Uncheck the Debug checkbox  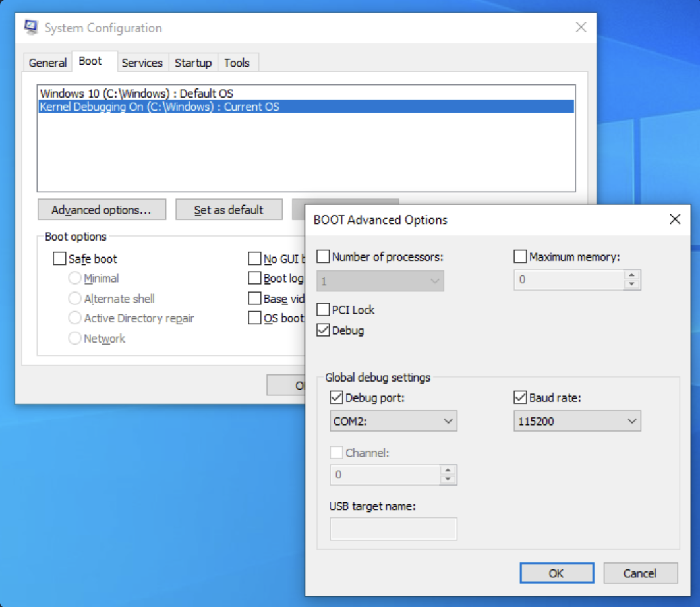(x=324, y=330)
